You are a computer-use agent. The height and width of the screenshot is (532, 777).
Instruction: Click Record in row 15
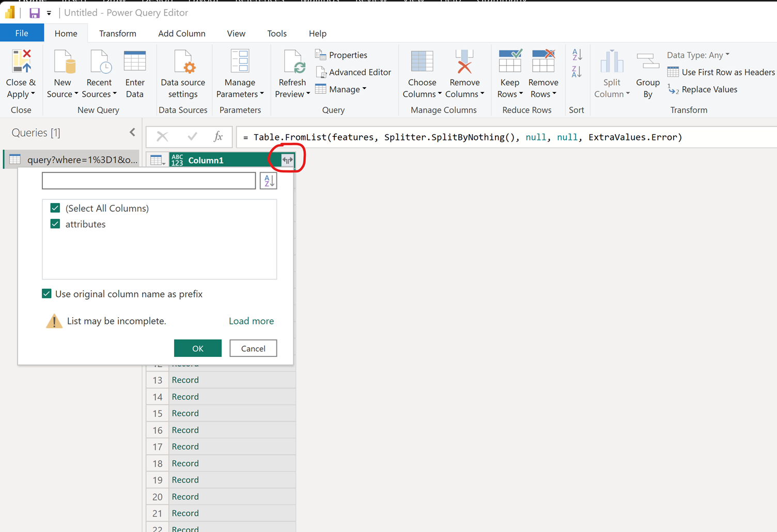[185, 413]
